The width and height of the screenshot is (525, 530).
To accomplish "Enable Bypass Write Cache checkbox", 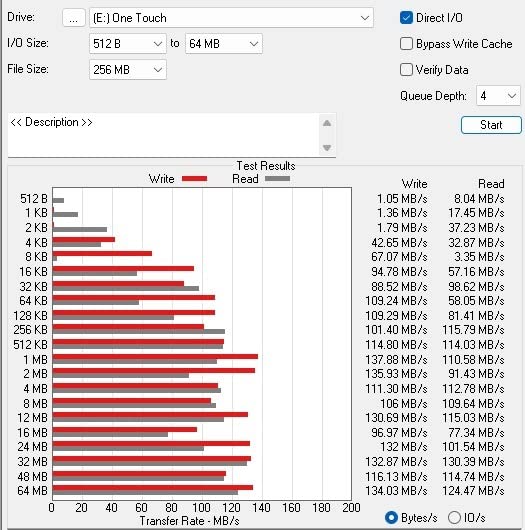I will 406,44.
